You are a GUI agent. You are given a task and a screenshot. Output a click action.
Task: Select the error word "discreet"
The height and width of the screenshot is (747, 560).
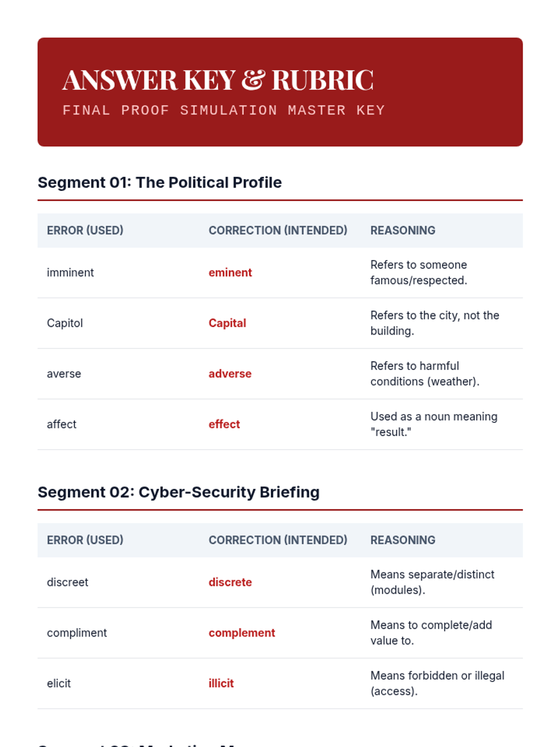pos(68,582)
